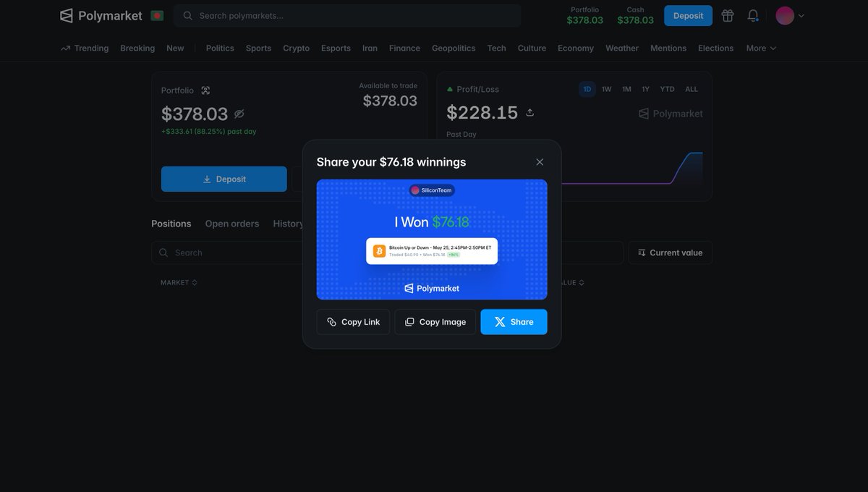
Task: Click the Bitcoin icon in winnings card
Action: coord(379,251)
